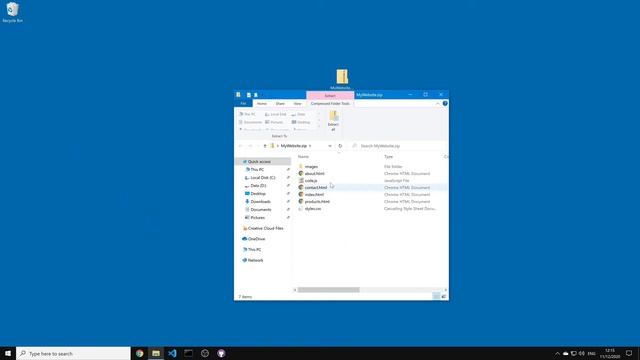Open Visual Studio Code from taskbar
This screenshot has height=360, width=640.
[x=172, y=353]
